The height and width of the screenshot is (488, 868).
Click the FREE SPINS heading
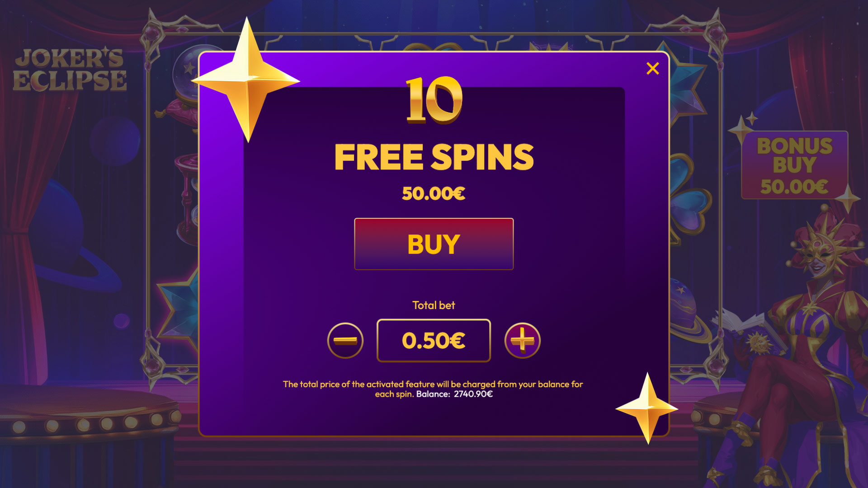pos(434,157)
